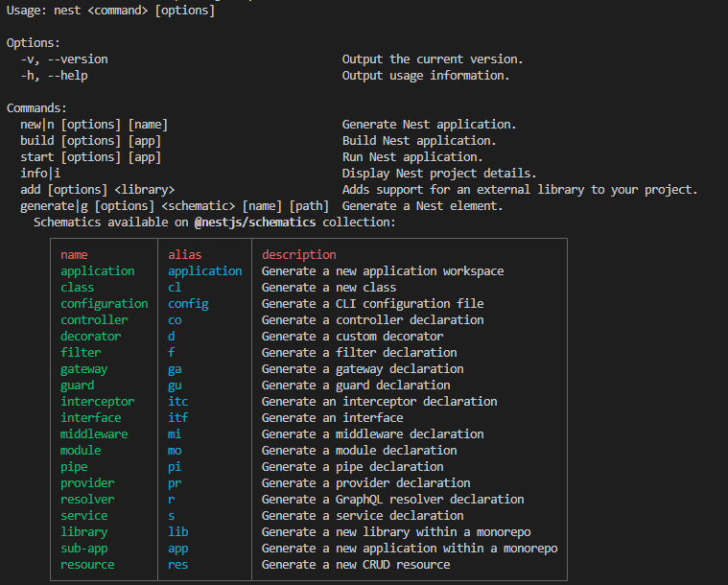Click 'Display Nest project details.' text
Screen dimensions: 728x585
439,174
